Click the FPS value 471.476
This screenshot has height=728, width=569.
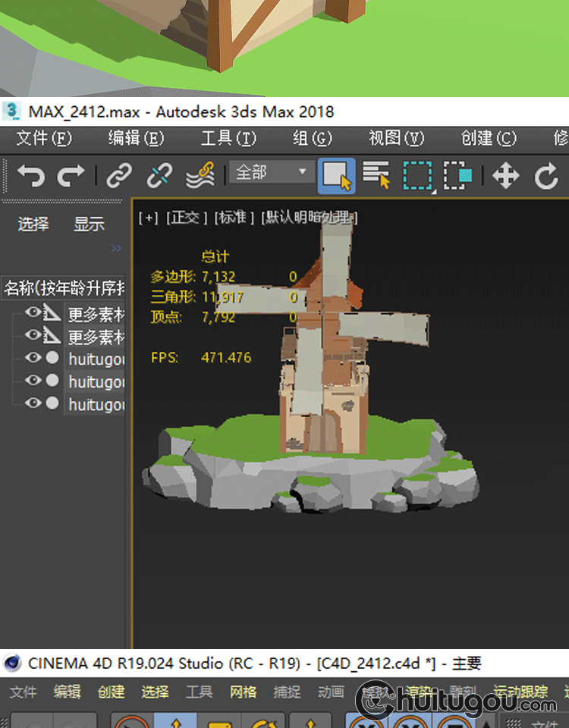pyautogui.click(x=226, y=357)
